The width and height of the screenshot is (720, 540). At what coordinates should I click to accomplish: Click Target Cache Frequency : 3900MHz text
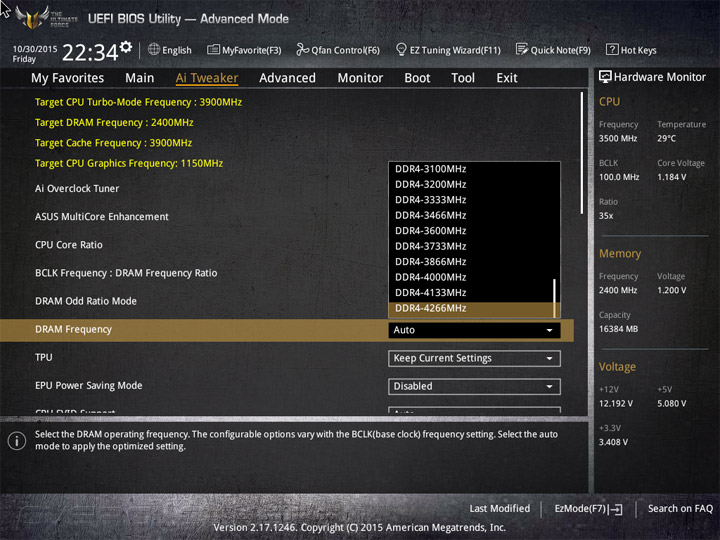113,143
